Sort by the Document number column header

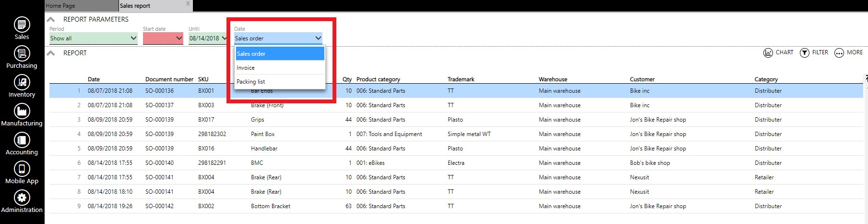pos(169,79)
